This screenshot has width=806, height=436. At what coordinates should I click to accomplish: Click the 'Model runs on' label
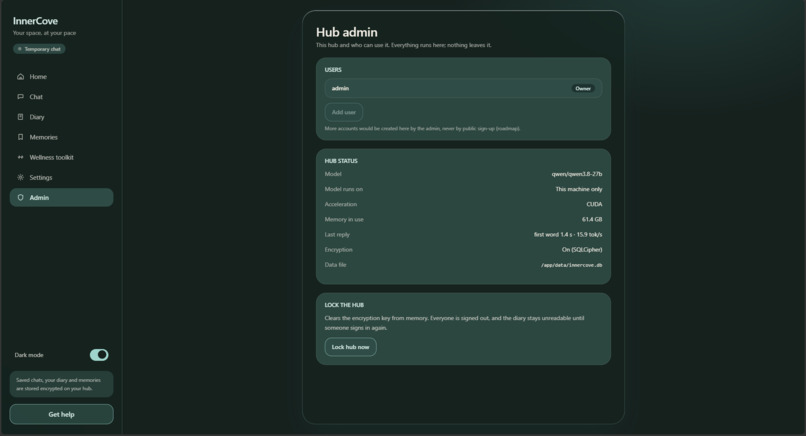[343, 189]
